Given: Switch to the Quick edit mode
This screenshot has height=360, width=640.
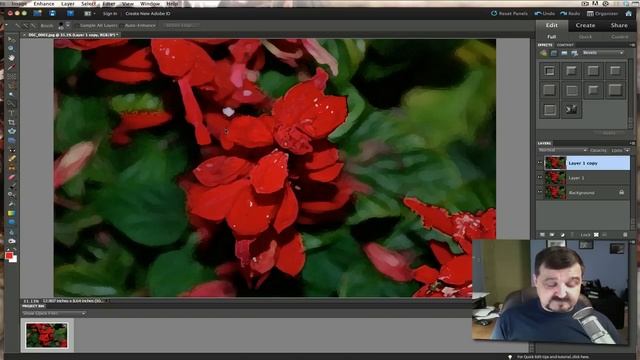Looking at the screenshot, I should point(585,37).
